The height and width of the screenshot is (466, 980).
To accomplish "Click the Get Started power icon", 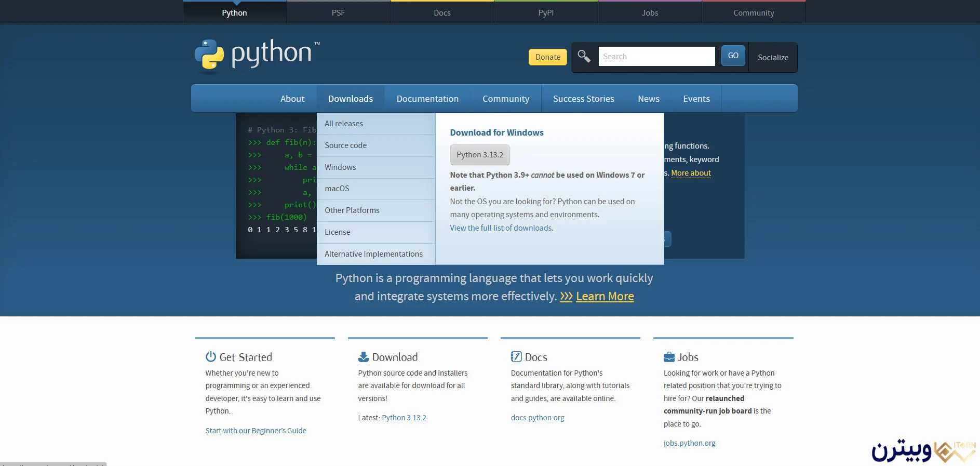I will click(210, 356).
